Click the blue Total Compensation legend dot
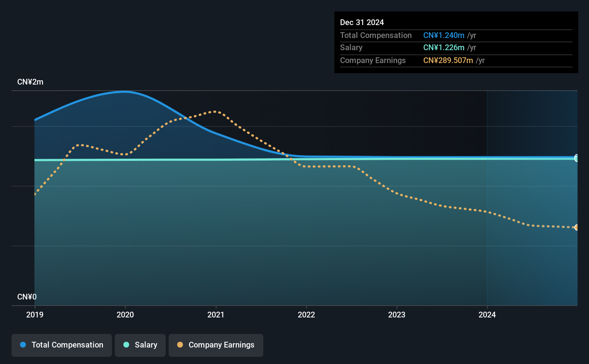Screen dimensions: 589x364 click(23, 345)
